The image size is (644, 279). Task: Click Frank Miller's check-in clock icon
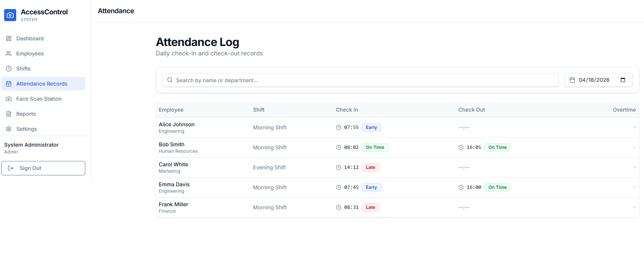pyautogui.click(x=339, y=207)
